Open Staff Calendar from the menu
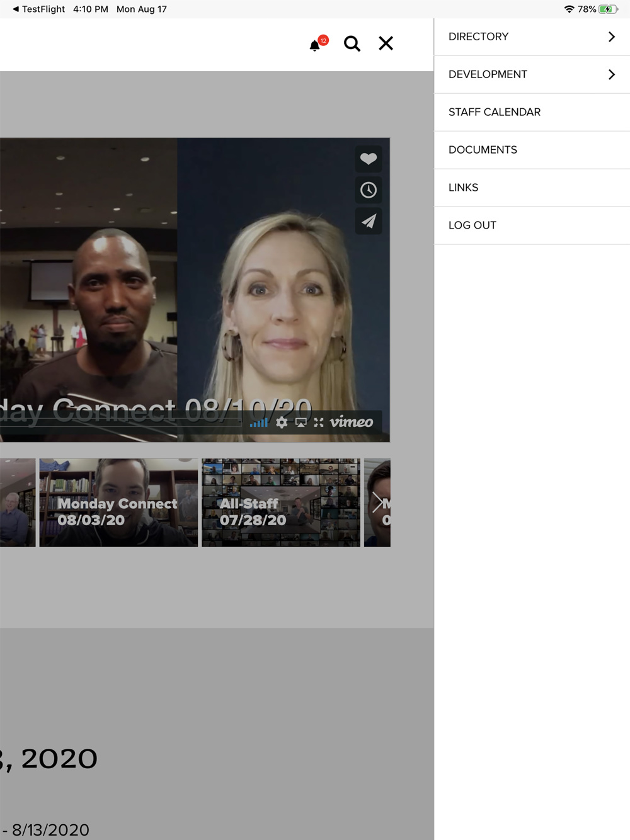Screen dimensions: 630x840 click(532, 112)
